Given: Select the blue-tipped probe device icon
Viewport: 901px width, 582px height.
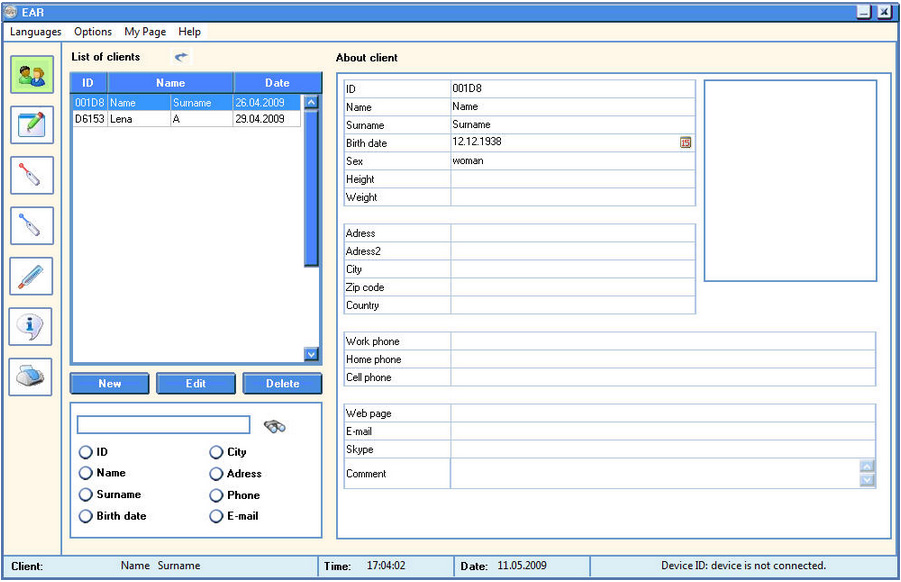Looking at the screenshot, I should tap(32, 226).
